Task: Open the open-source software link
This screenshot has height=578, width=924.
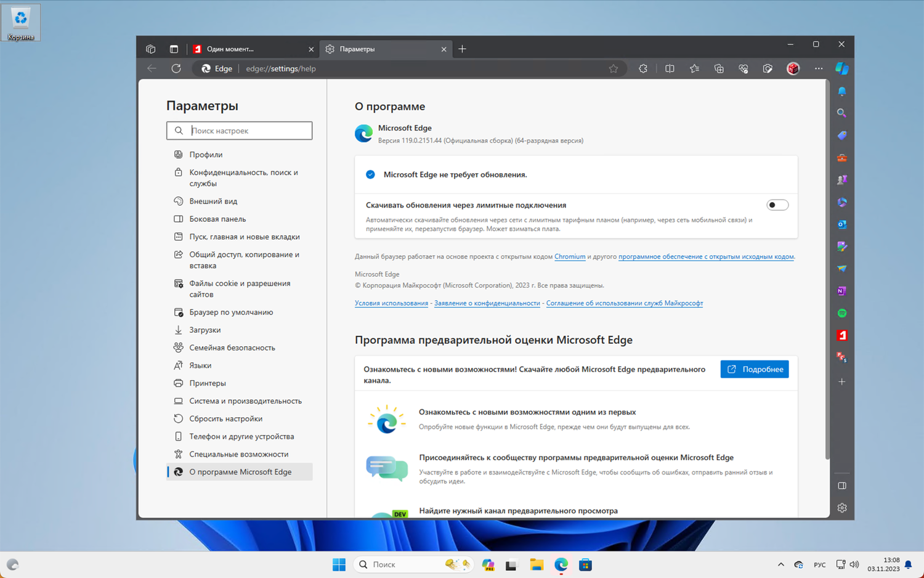Action: pos(706,257)
